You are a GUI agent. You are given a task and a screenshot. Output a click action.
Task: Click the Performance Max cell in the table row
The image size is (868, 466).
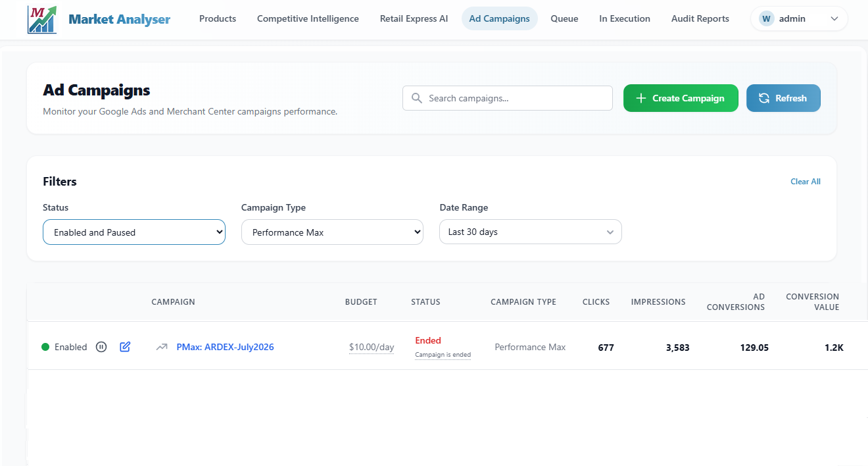coord(530,347)
